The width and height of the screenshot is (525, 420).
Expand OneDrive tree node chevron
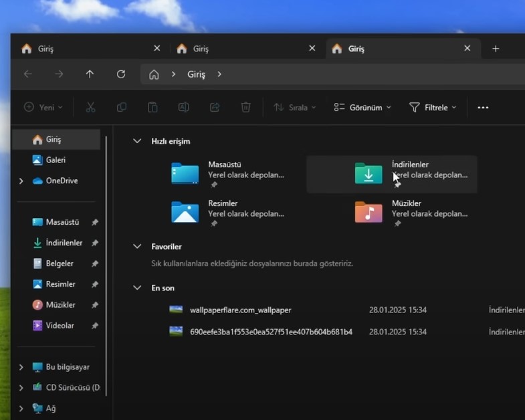point(21,181)
